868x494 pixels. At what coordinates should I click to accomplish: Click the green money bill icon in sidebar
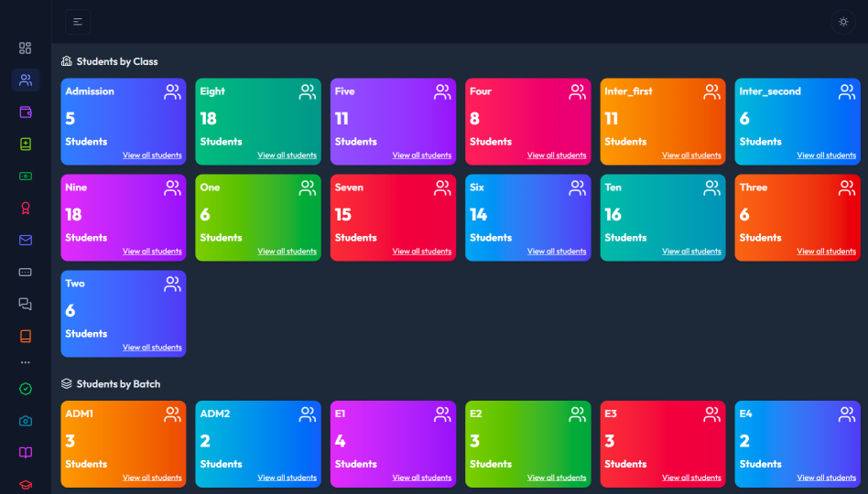tap(26, 176)
